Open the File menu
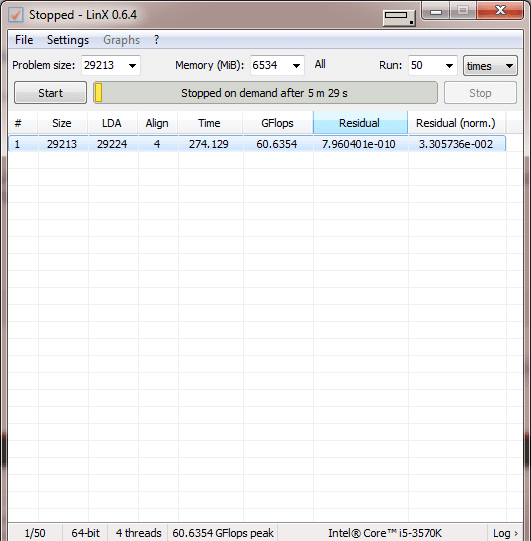This screenshot has width=531, height=541. coord(24,40)
